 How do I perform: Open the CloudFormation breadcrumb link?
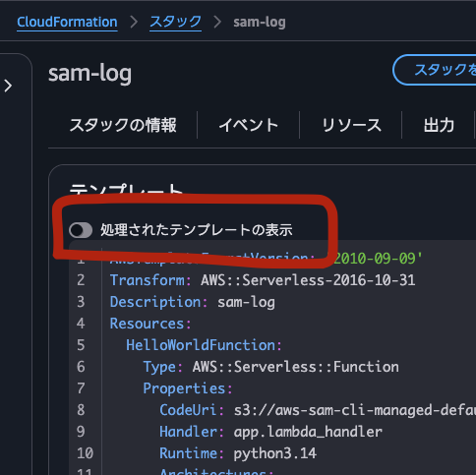point(67,23)
